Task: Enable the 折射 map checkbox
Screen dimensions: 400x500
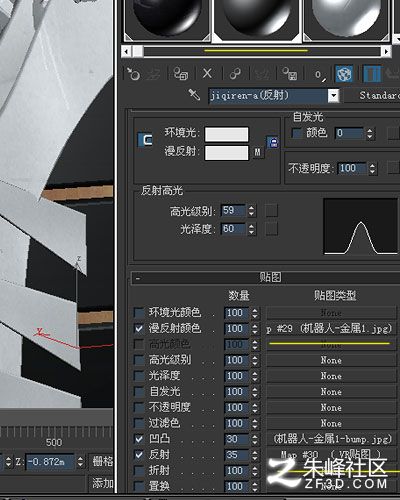Action: pos(139,470)
